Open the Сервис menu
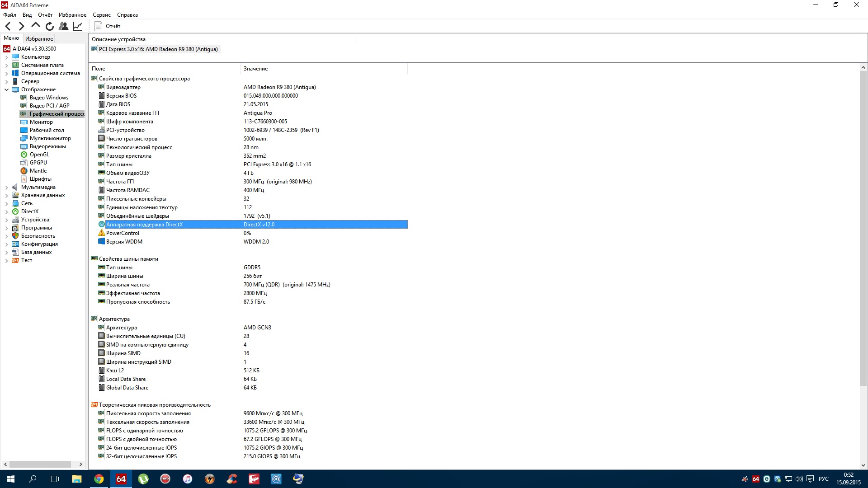The height and width of the screenshot is (488, 868). tap(101, 15)
